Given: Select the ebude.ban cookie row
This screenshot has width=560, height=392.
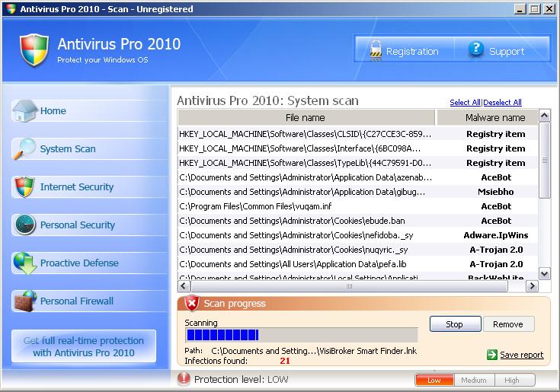Looking at the screenshot, I should pyautogui.click(x=357, y=221).
